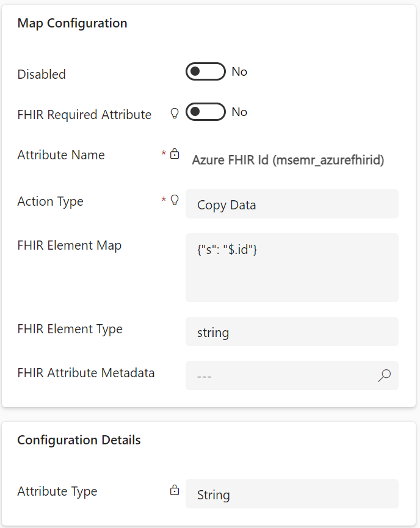Click the lock icon beside Attribute Name
The image size is (420, 528).
pyautogui.click(x=175, y=154)
